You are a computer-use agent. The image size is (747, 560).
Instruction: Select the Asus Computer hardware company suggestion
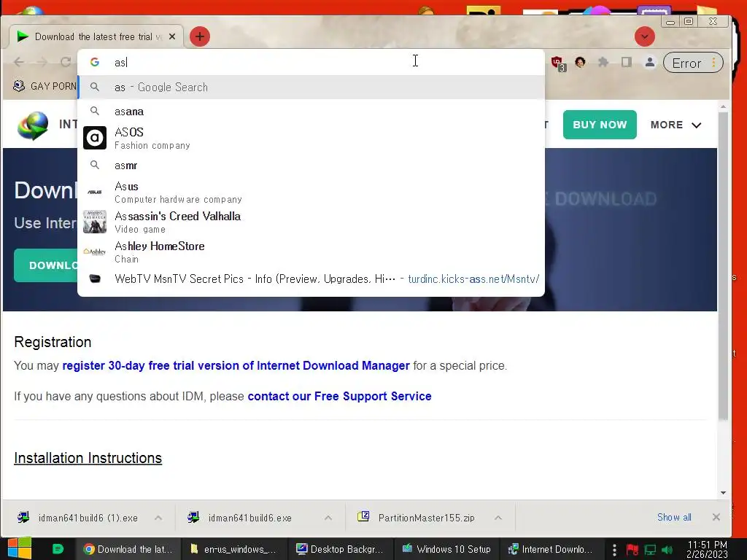pyautogui.click(x=311, y=192)
